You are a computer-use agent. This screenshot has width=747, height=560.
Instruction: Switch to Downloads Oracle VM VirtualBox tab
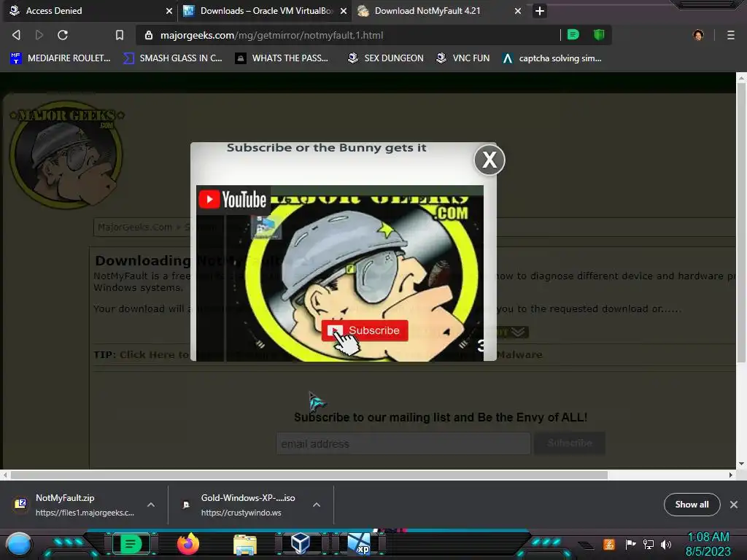click(265, 10)
